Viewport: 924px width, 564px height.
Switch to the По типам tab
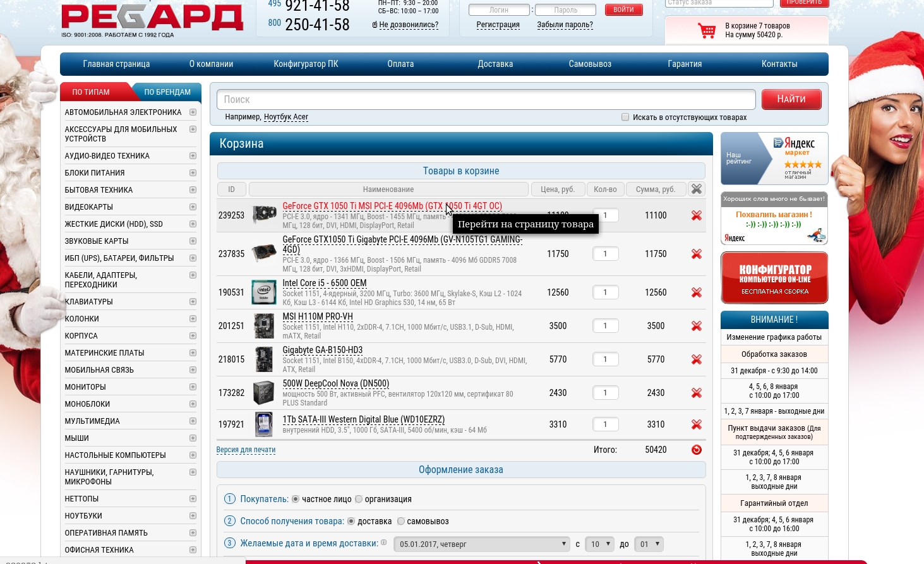pyautogui.click(x=91, y=92)
